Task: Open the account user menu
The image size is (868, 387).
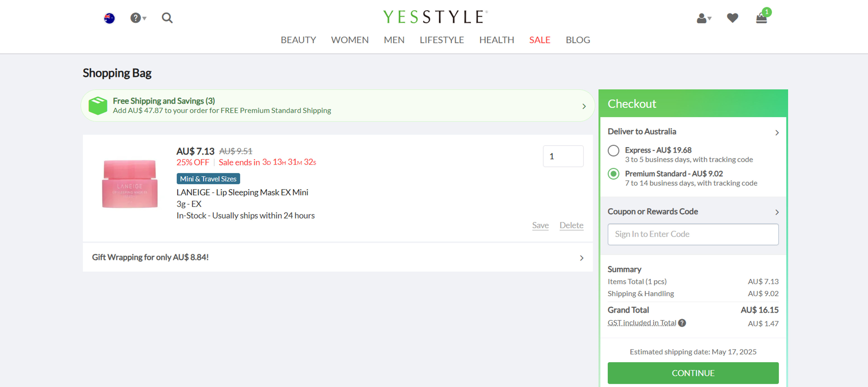Action: pos(704,18)
